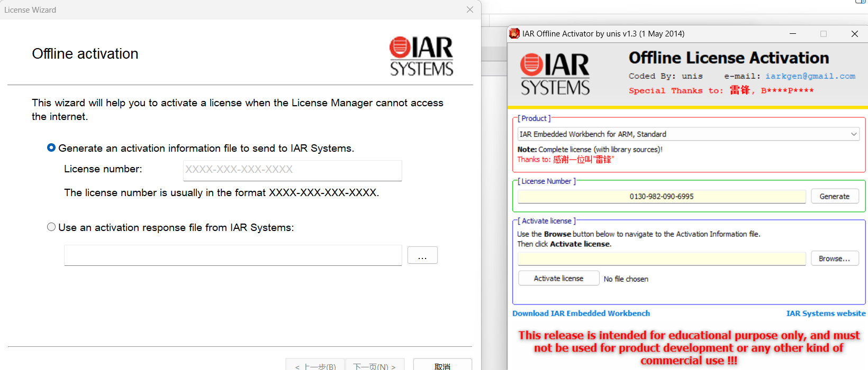
Task: Open the Product dropdown in the IAR Offline Activator
Action: 688,134
